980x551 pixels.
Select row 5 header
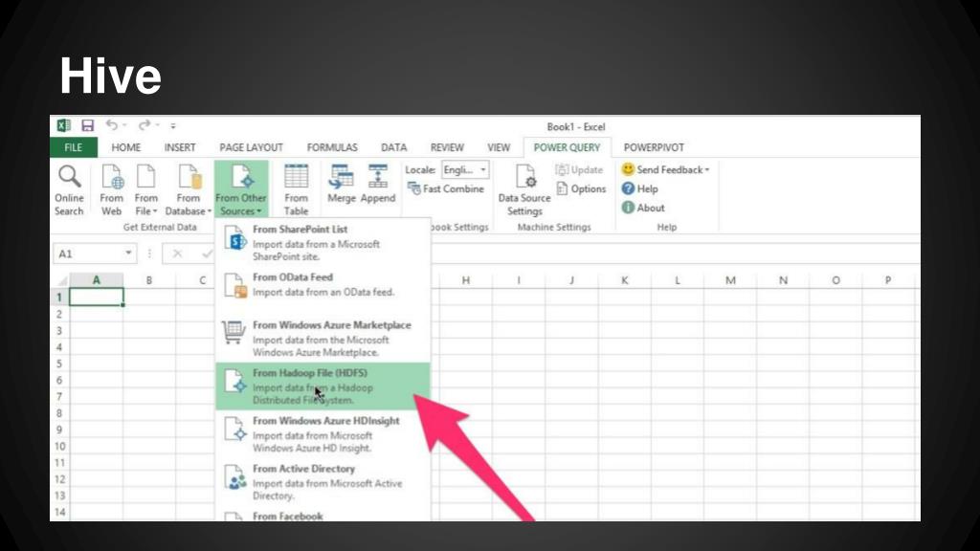(x=59, y=363)
